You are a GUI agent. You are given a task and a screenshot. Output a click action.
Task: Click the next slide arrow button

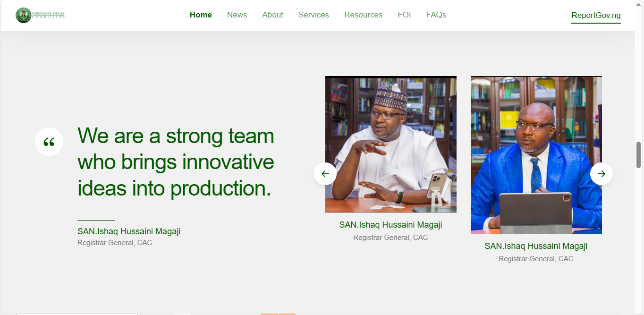pyautogui.click(x=601, y=174)
